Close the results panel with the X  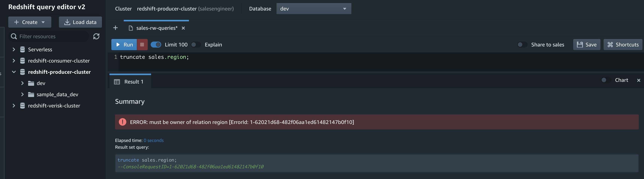[x=639, y=80]
